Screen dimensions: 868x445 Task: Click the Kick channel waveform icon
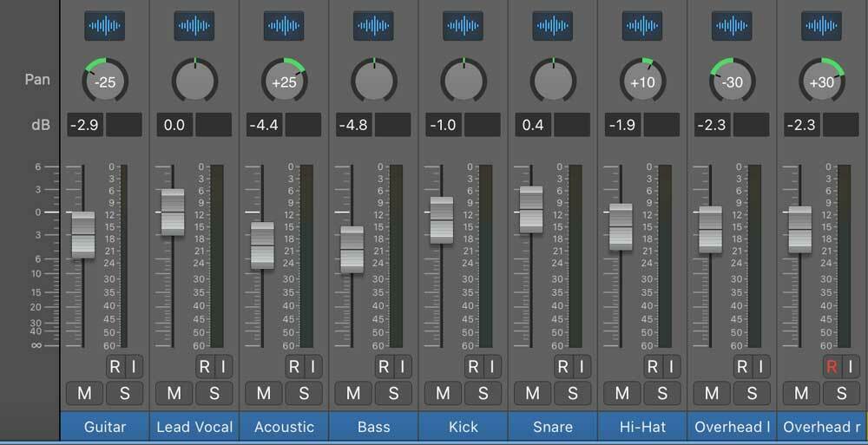(x=463, y=25)
